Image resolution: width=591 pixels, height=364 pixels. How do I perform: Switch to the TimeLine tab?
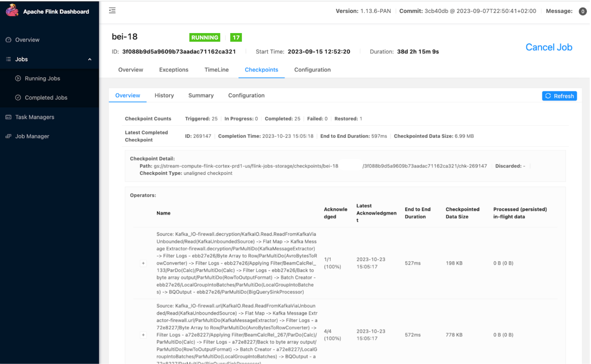[x=216, y=70]
